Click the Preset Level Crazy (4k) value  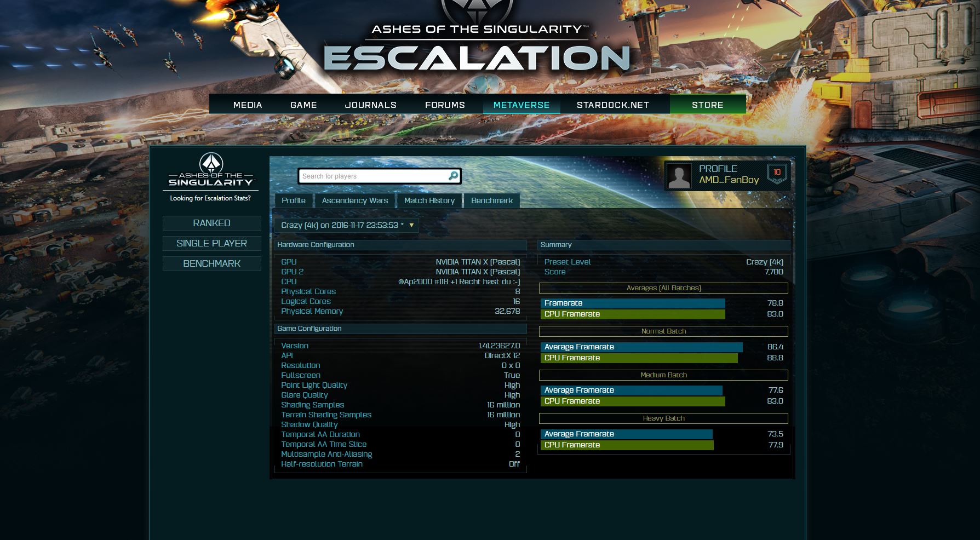point(765,262)
